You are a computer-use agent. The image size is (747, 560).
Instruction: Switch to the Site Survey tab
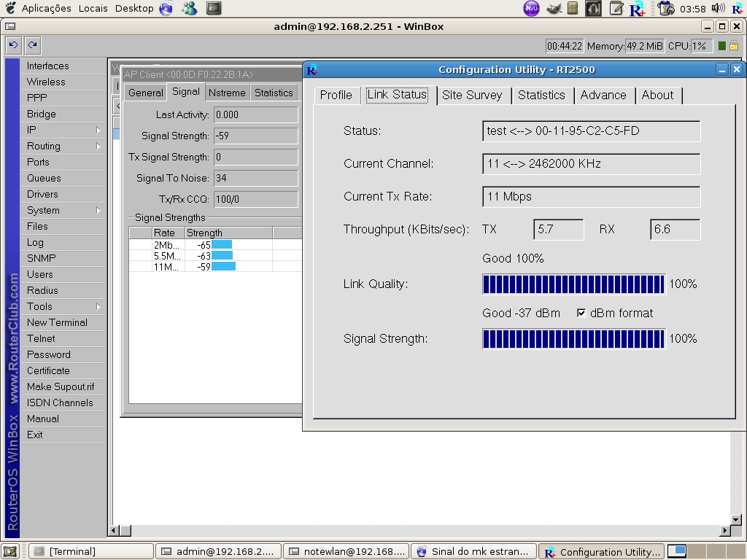pos(472,96)
